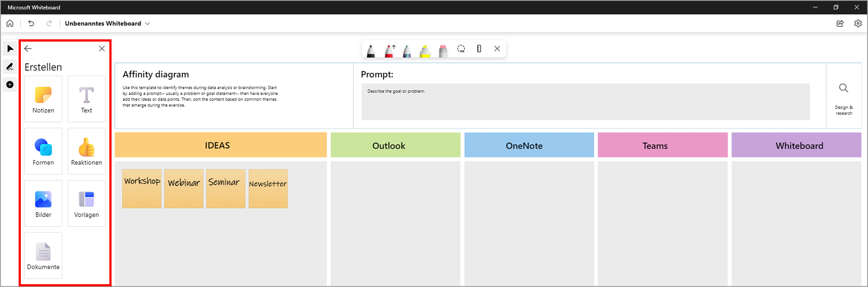This screenshot has width=868, height=287.
Task: Select the pink Teams column header
Action: (663, 145)
